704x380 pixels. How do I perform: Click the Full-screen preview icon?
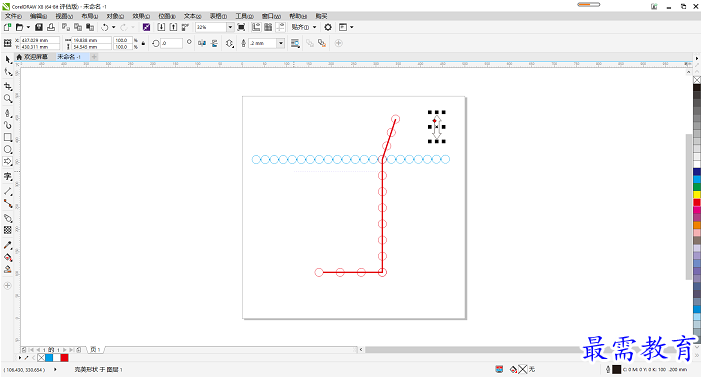(241, 27)
